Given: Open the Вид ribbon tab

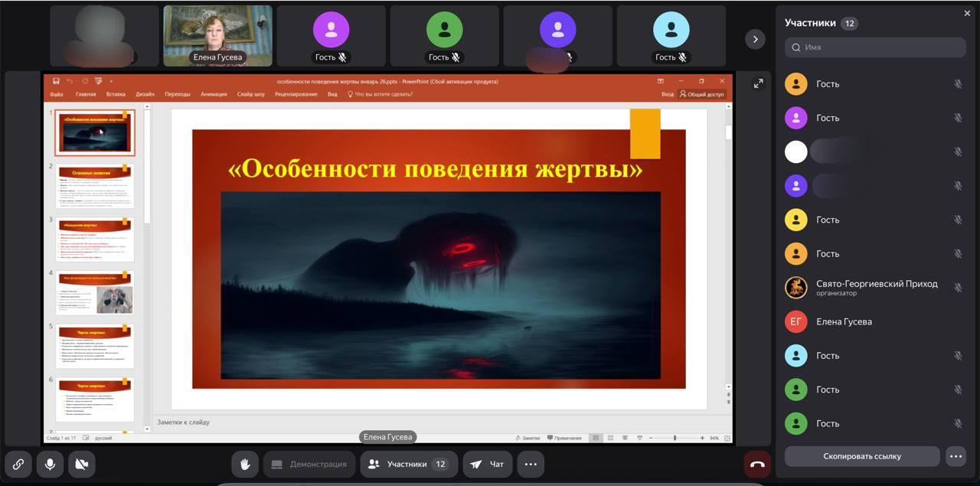Looking at the screenshot, I should [332, 94].
